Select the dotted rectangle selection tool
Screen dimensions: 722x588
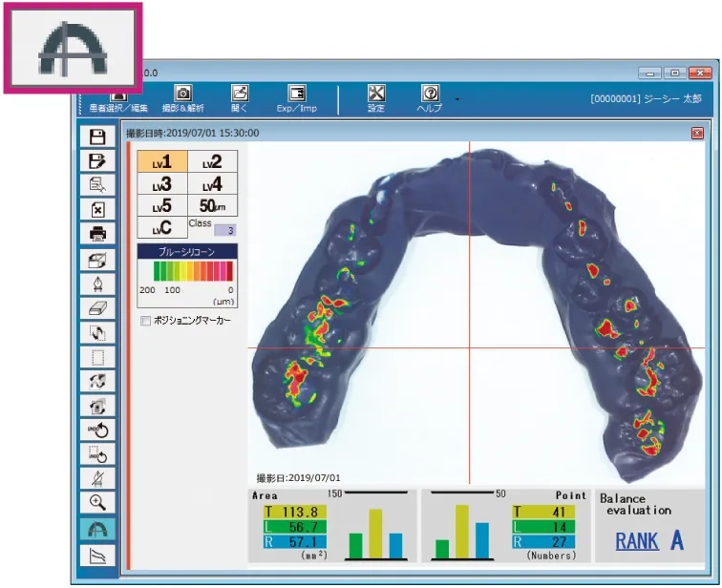[97, 357]
